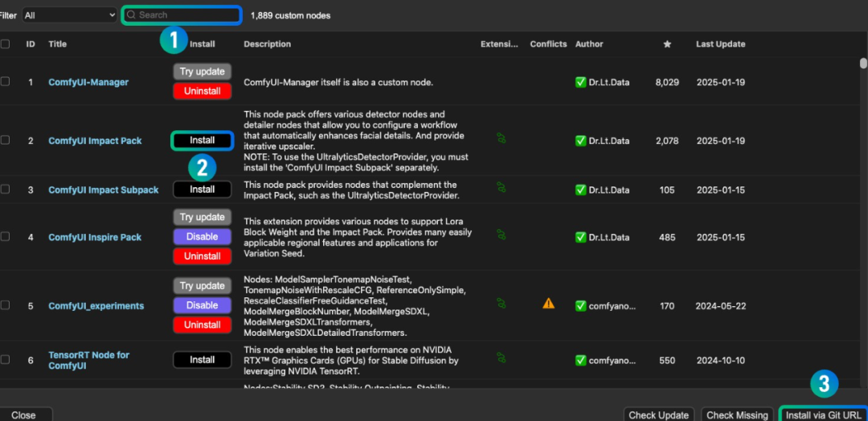Image resolution: width=868 pixels, height=421 pixels.
Task: Check the TensorRT Node row checkbox
Action: pos(5,360)
